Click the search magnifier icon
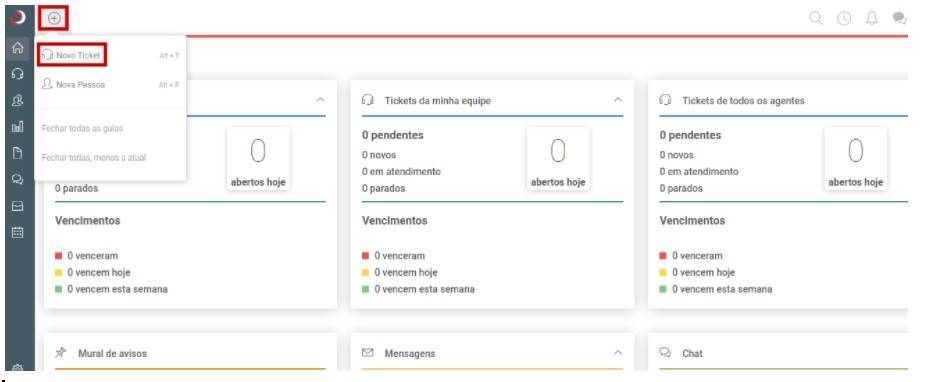This screenshot has height=382, width=935. pos(816,18)
